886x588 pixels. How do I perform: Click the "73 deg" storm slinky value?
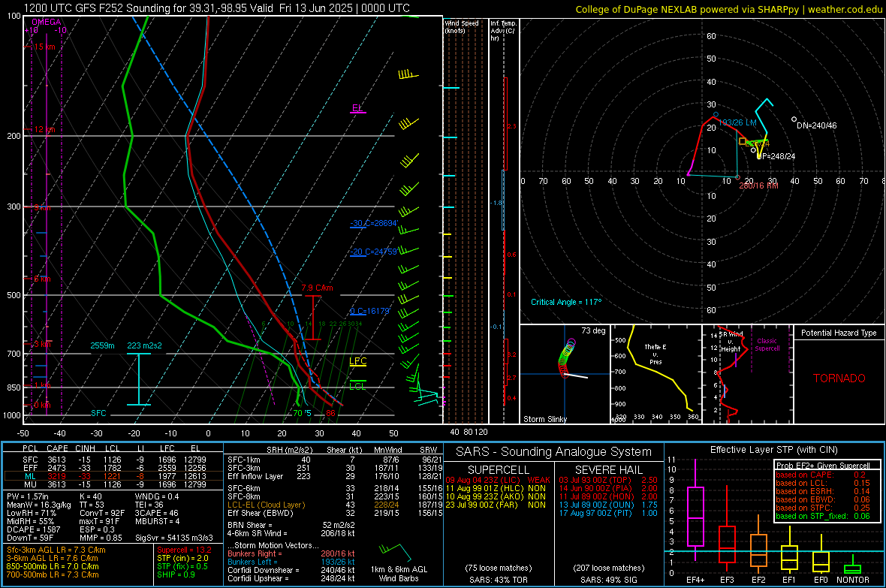coord(593,330)
